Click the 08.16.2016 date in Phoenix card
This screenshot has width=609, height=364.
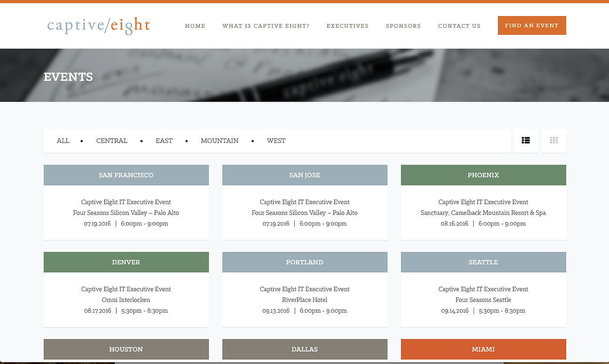[x=455, y=223]
